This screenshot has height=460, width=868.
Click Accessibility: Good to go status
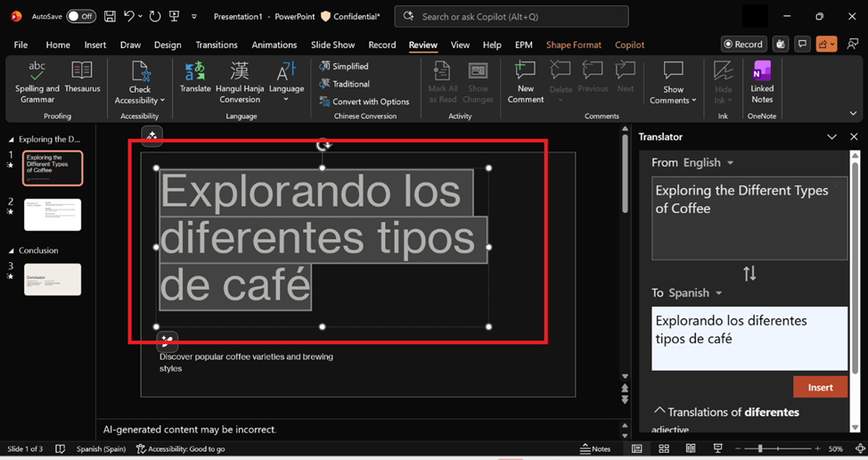181,449
